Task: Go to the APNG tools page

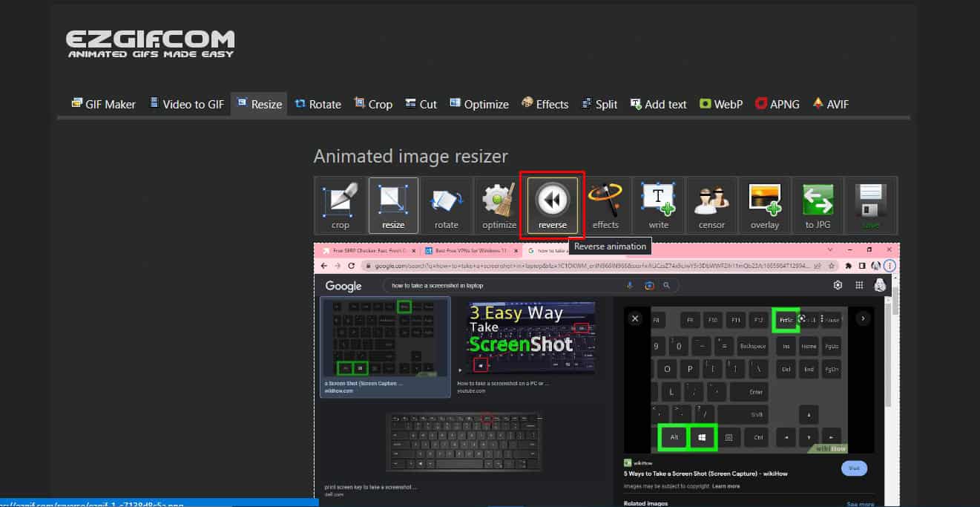Action: [777, 104]
